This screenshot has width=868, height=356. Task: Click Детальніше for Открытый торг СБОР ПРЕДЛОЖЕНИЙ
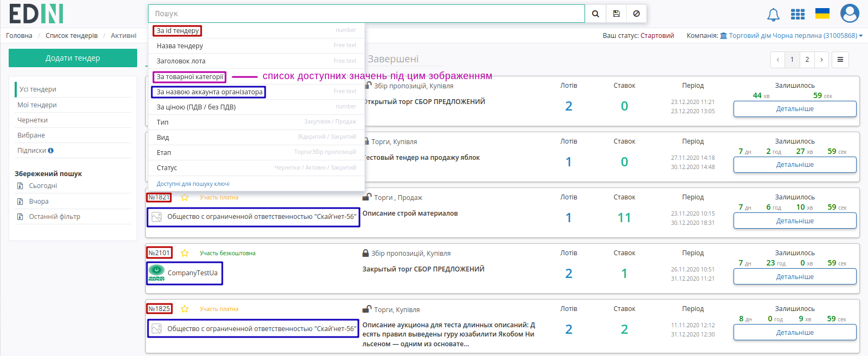click(795, 109)
